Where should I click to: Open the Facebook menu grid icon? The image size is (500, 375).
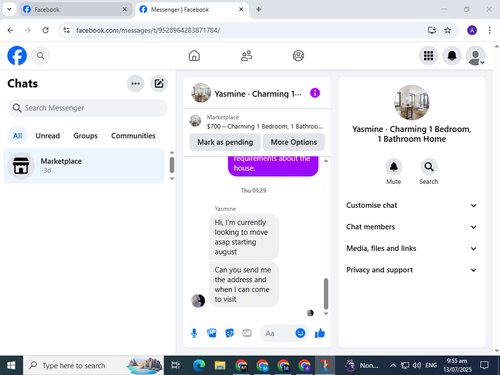coord(428,56)
